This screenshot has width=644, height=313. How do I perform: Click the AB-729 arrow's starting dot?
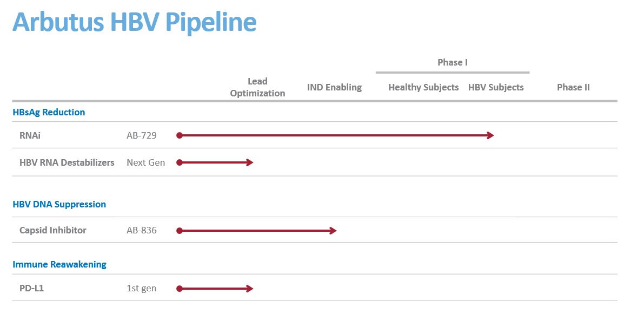click(x=180, y=135)
